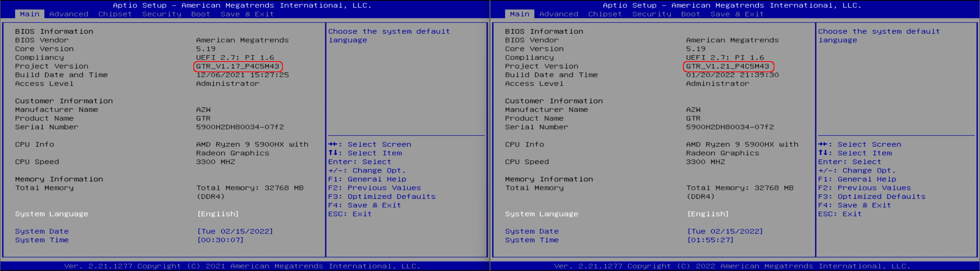Select the time field [01:55:27] in the right BIOS screen

pos(710,240)
